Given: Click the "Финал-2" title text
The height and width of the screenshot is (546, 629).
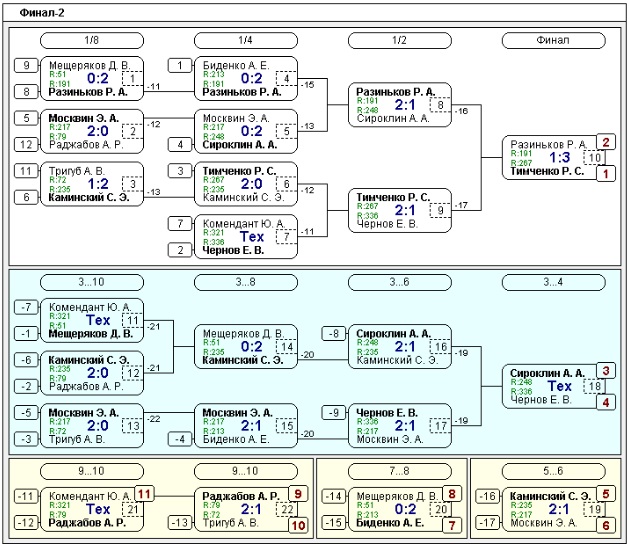Looking at the screenshot, I should pyautogui.click(x=42, y=13).
